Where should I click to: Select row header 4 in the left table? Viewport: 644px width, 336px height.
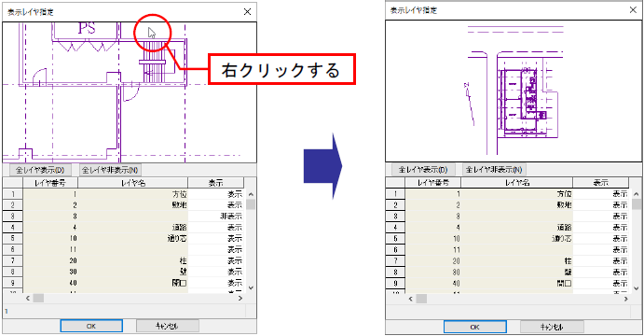13,227
